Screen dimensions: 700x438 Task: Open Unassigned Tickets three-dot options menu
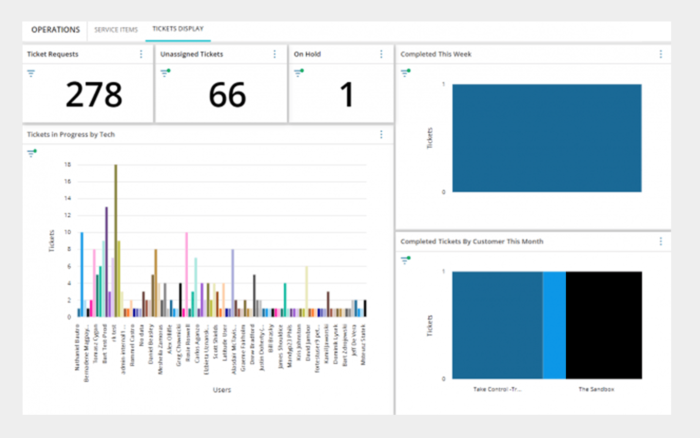[274, 54]
